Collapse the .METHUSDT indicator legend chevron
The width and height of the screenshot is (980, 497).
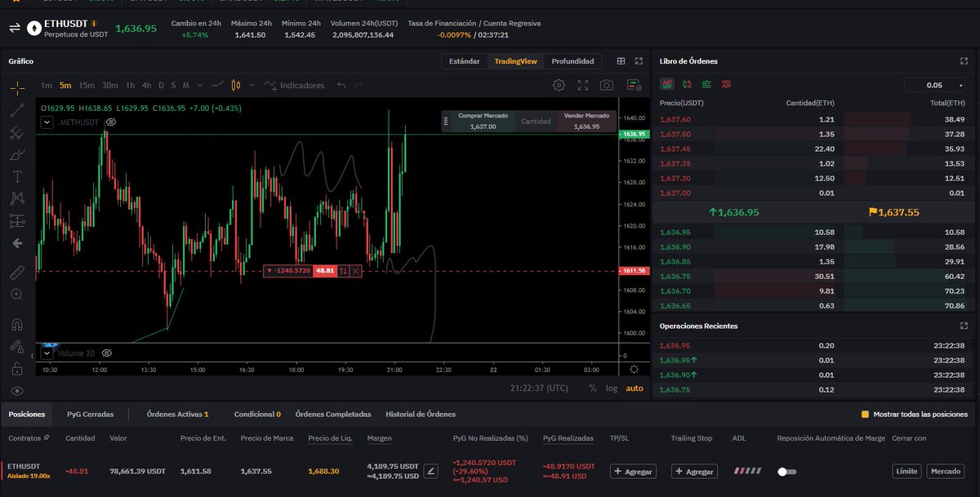point(47,122)
